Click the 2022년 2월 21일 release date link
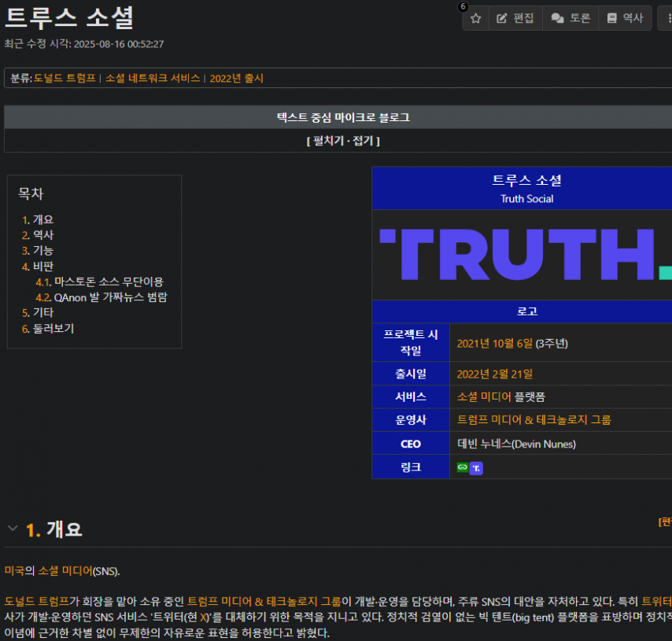 [x=495, y=374]
